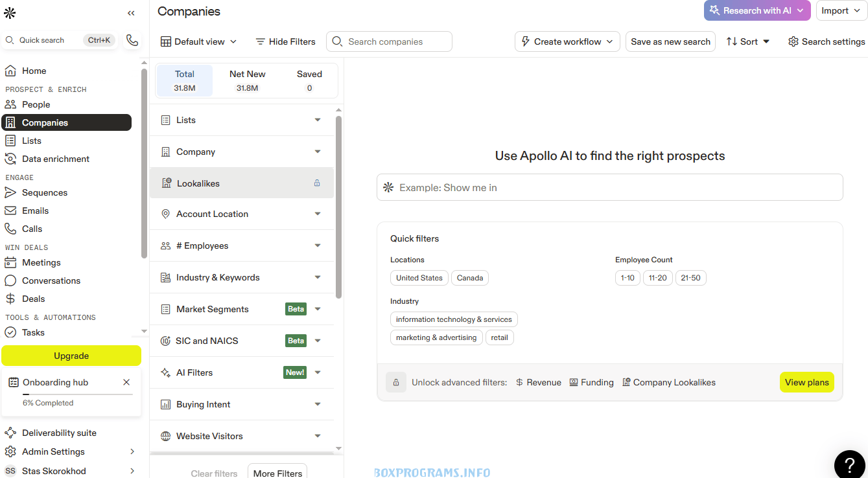Toggle the Hide Filters control
Image resolution: width=868 pixels, height=478 pixels.
pyautogui.click(x=285, y=41)
